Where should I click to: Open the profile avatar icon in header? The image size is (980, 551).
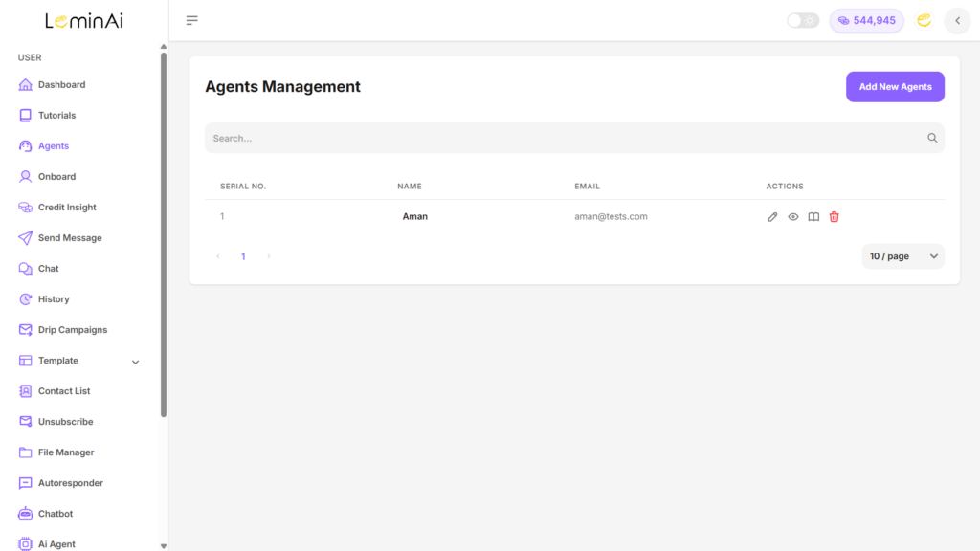point(924,21)
